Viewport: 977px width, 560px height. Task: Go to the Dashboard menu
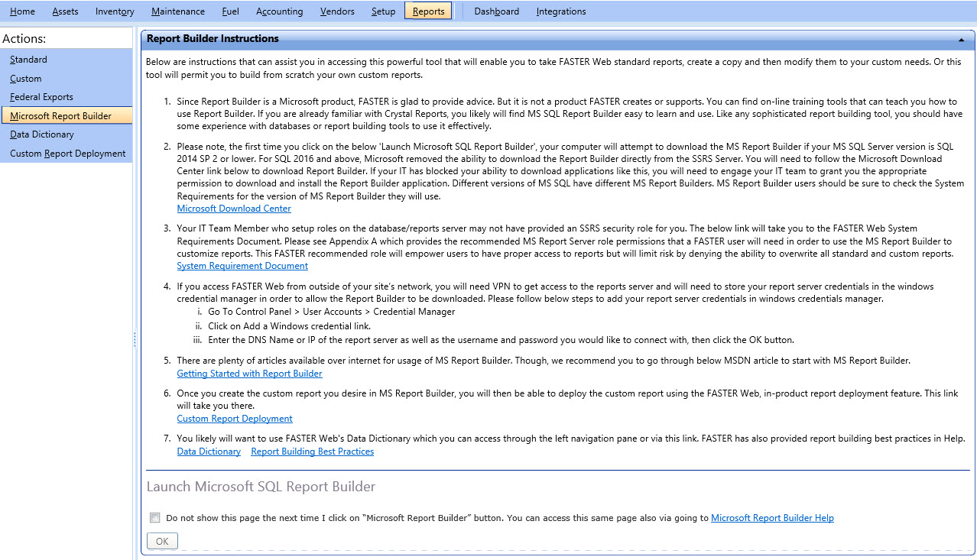tap(497, 11)
